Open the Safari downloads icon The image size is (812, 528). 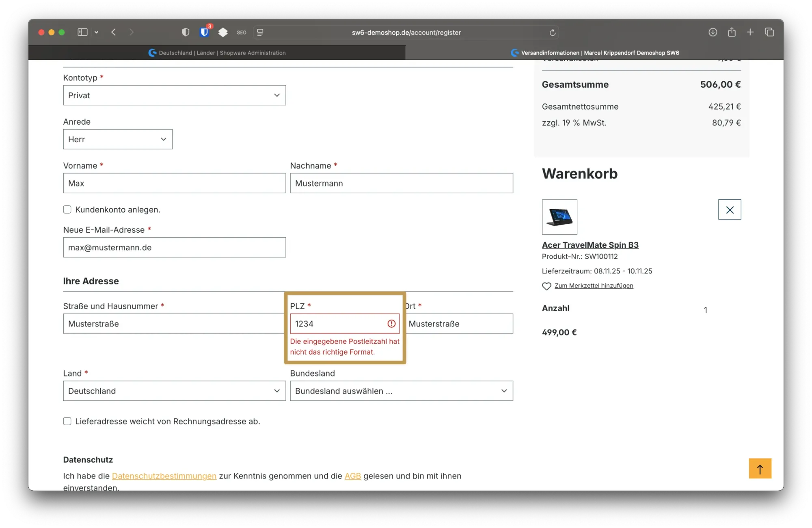(713, 32)
